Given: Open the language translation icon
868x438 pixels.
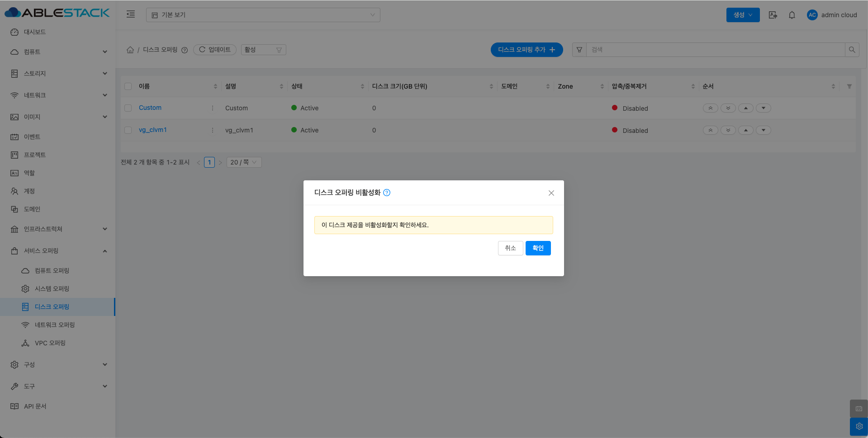Looking at the screenshot, I should click(773, 15).
